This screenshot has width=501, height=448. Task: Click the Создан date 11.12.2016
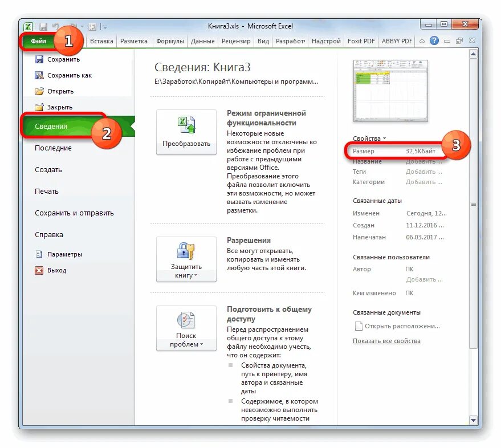425,225
